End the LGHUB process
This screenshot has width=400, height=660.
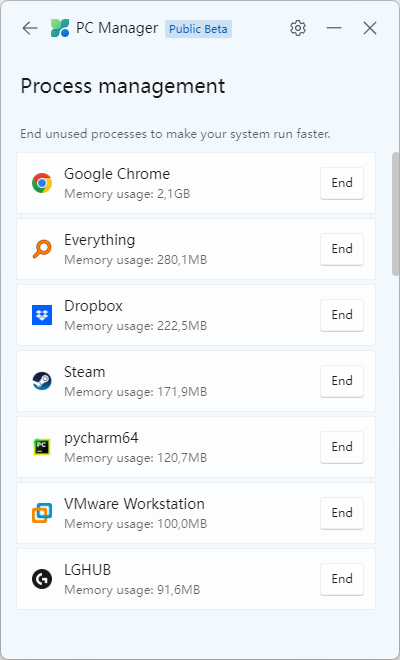click(x=342, y=579)
